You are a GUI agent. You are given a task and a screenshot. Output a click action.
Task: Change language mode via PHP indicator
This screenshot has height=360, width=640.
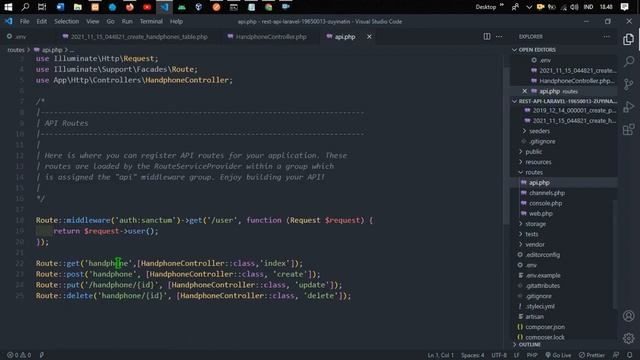531,355
